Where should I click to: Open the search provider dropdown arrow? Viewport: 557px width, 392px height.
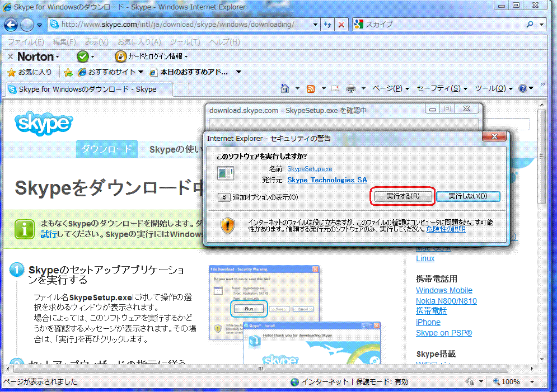click(x=541, y=25)
